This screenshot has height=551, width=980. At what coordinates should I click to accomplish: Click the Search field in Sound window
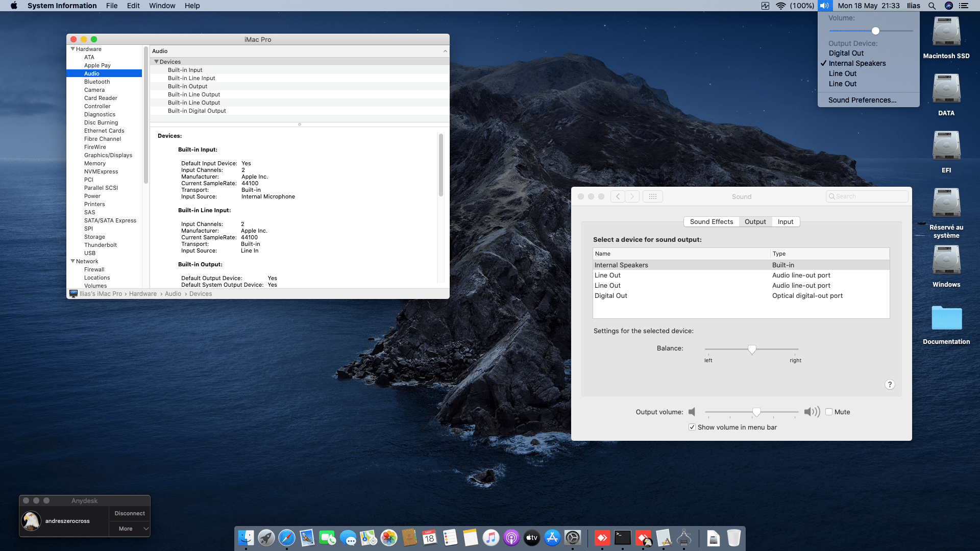click(867, 196)
